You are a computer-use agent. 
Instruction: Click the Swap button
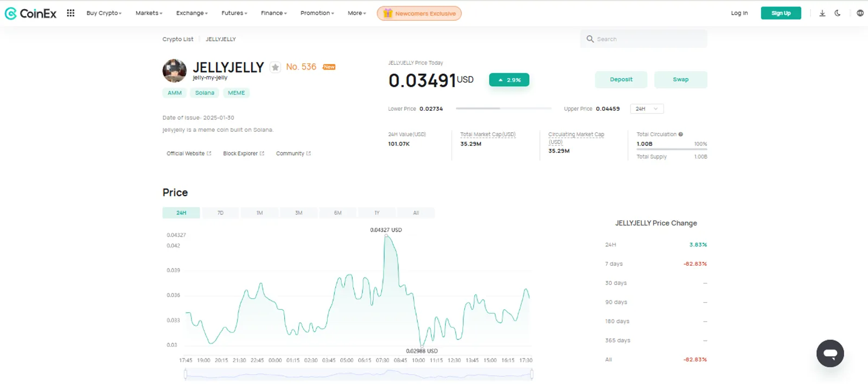(x=681, y=79)
